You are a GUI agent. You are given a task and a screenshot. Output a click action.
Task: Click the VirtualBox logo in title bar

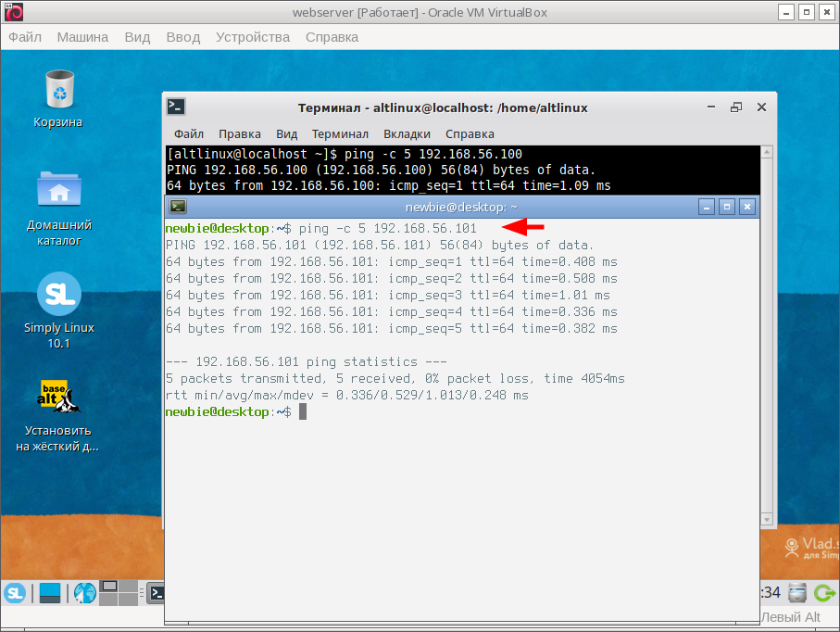[x=13, y=12]
